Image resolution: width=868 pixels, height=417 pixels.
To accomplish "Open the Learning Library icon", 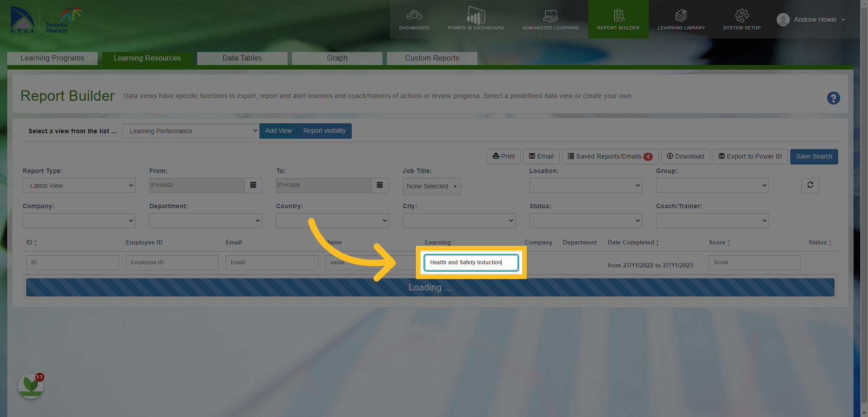I will point(681,16).
